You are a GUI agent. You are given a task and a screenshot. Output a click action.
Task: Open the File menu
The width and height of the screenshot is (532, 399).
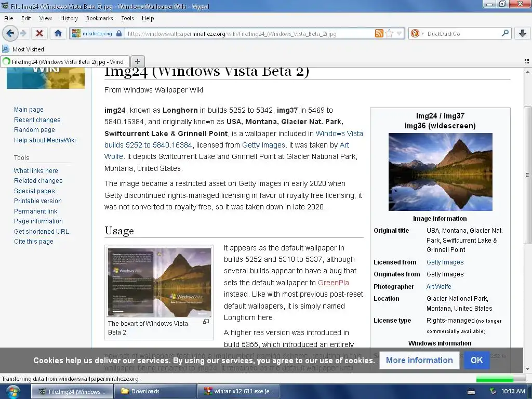tap(8, 18)
